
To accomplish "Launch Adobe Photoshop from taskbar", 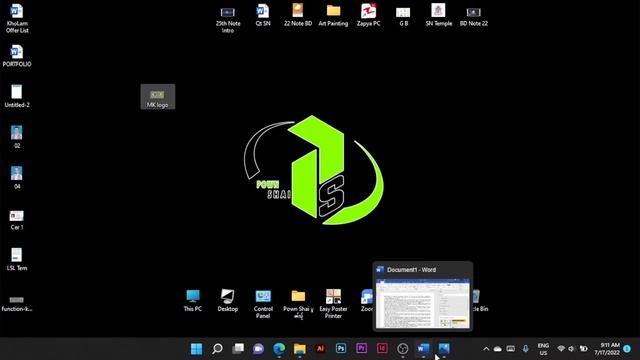I will (341, 349).
